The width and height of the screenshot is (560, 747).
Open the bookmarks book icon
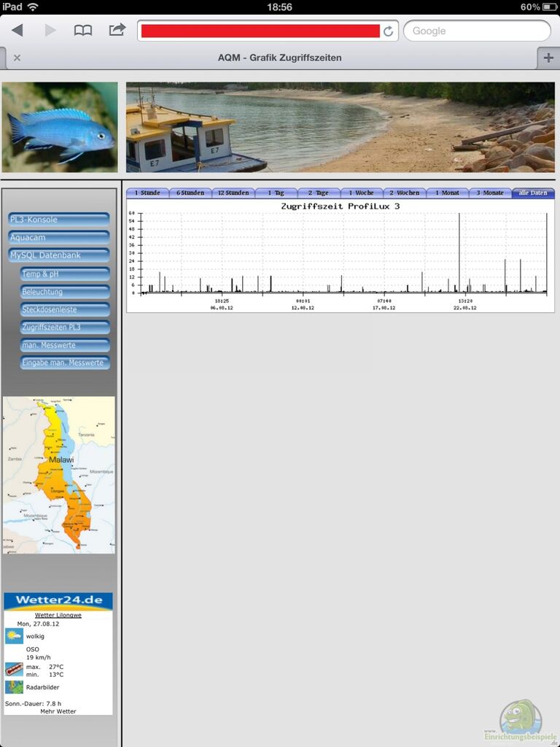pos(83,31)
